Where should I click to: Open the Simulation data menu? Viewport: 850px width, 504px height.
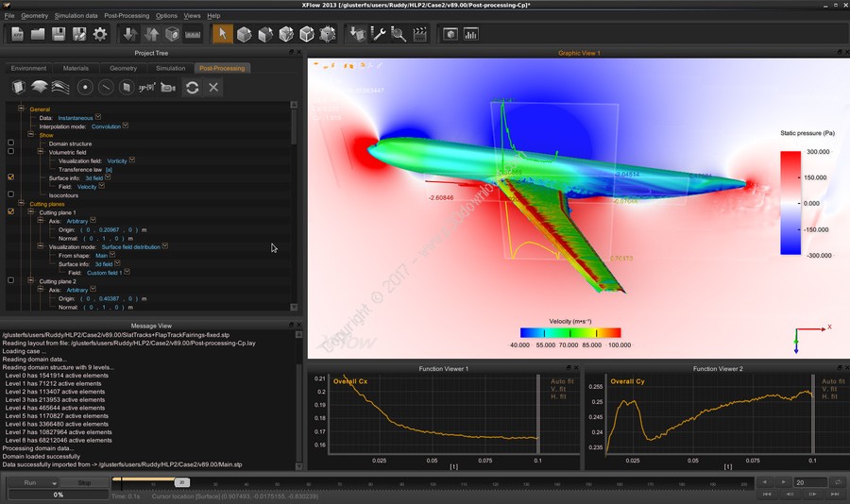click(x=76, y=16)
